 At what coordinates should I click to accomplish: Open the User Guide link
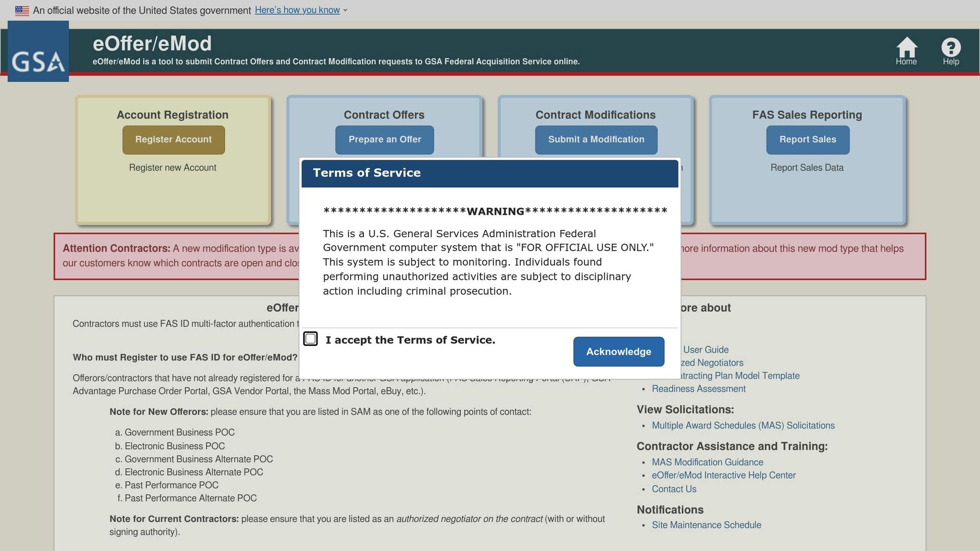click(x=707, y=350)
